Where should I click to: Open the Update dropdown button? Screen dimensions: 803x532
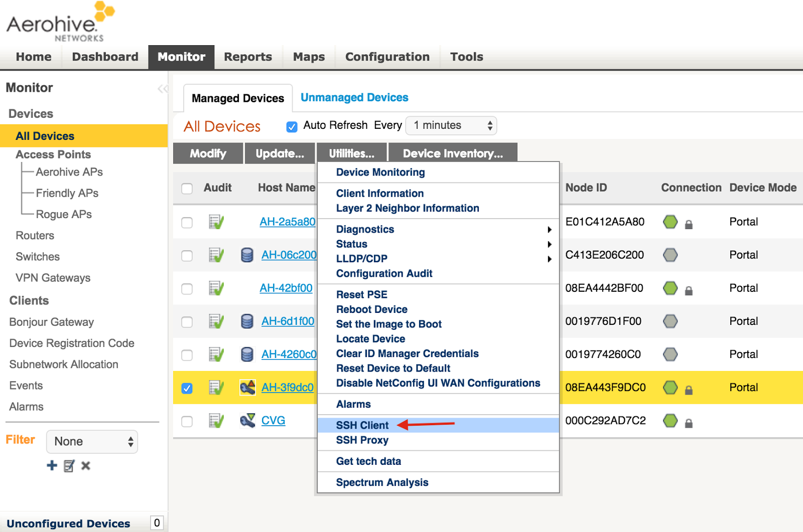pyautogui.click(x=280, y=153)
